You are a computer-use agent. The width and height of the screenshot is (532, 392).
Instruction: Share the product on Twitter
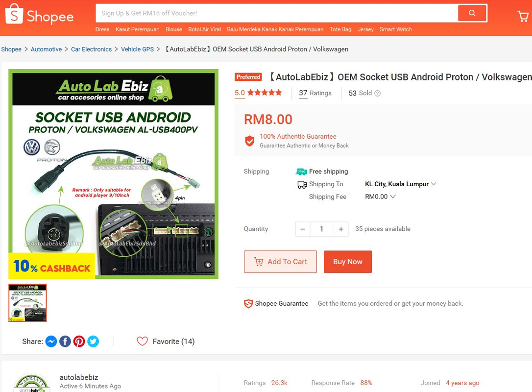click(93, 342)
